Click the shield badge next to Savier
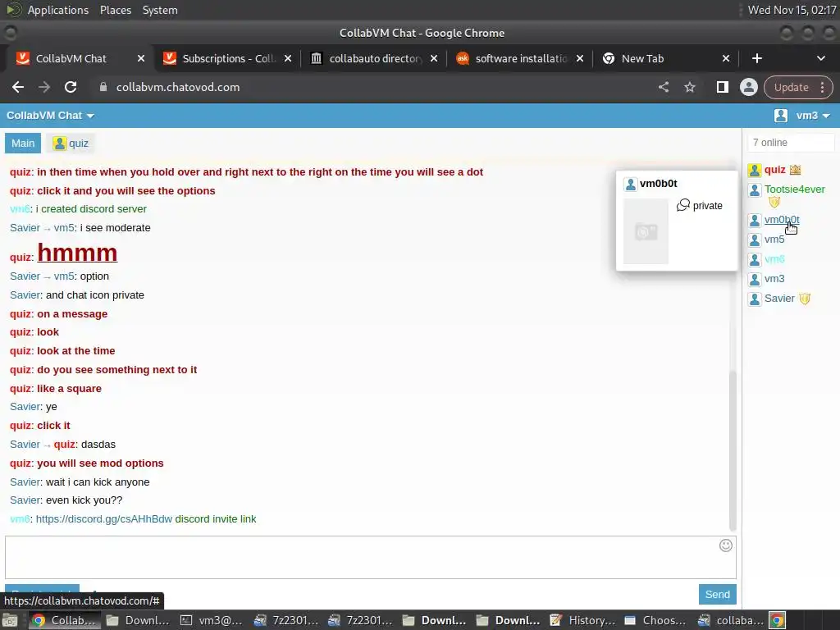This screenshot has height=630, width=840. 805,299
